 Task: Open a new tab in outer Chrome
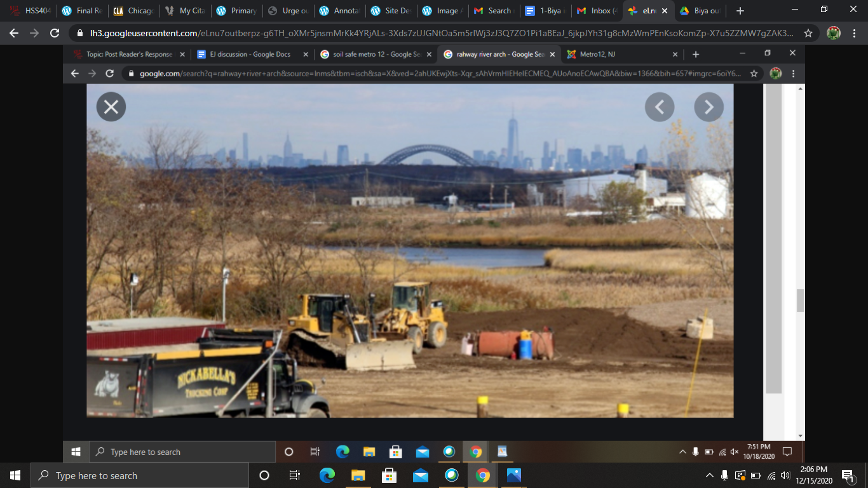(740, 11)
